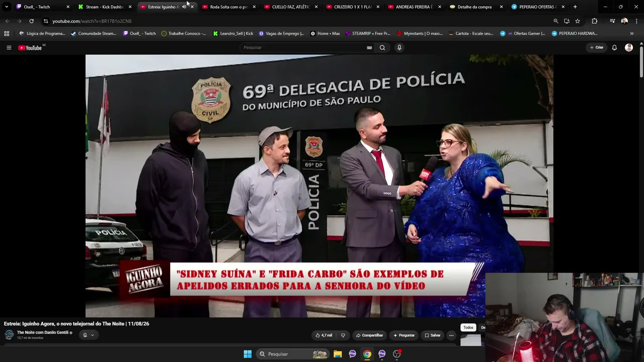Click the video player to pause
644x362 pixels.
click(319, 186)
